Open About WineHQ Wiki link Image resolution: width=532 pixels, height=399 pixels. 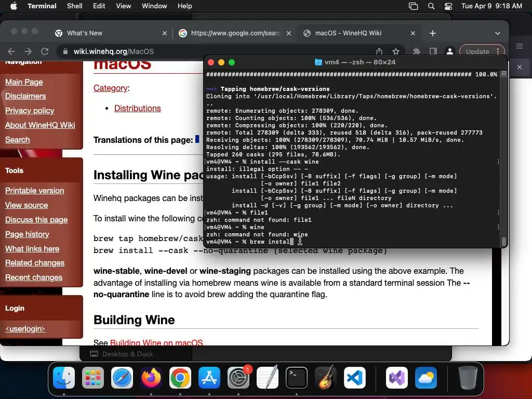[x=40, y=125]
